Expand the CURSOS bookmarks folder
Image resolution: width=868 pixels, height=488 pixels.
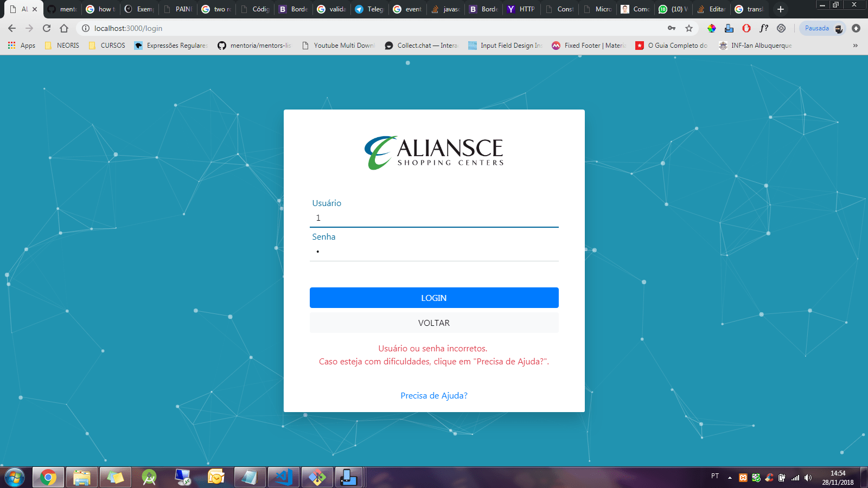107,46
